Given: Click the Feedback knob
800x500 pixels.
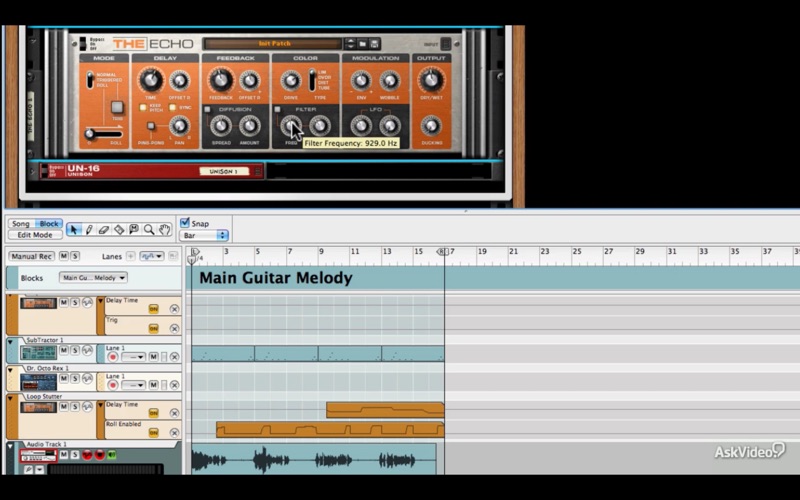Looking at the screenshot, I should coord(220,80).
